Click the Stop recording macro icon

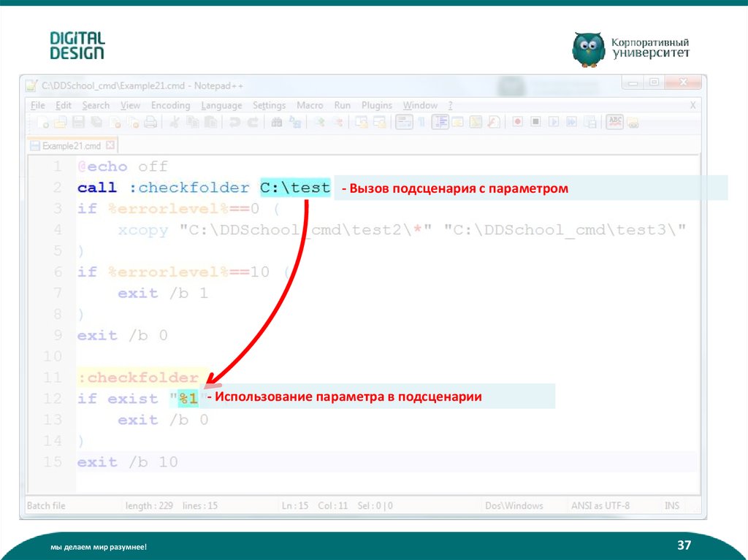535,123
